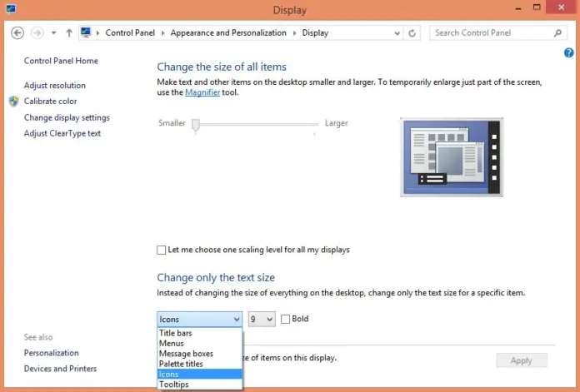Open Adjust resolution in the sidebar
580x392 pixels.
54,86
